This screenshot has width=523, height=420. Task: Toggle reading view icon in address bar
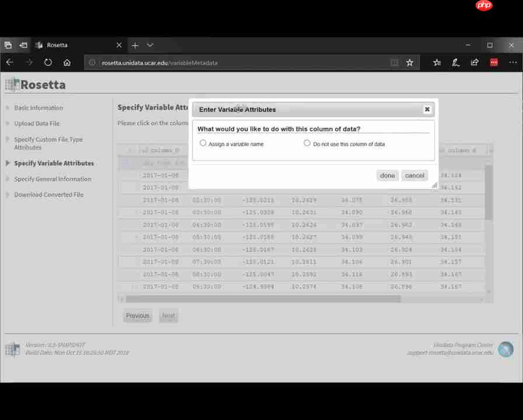(394, 62)
